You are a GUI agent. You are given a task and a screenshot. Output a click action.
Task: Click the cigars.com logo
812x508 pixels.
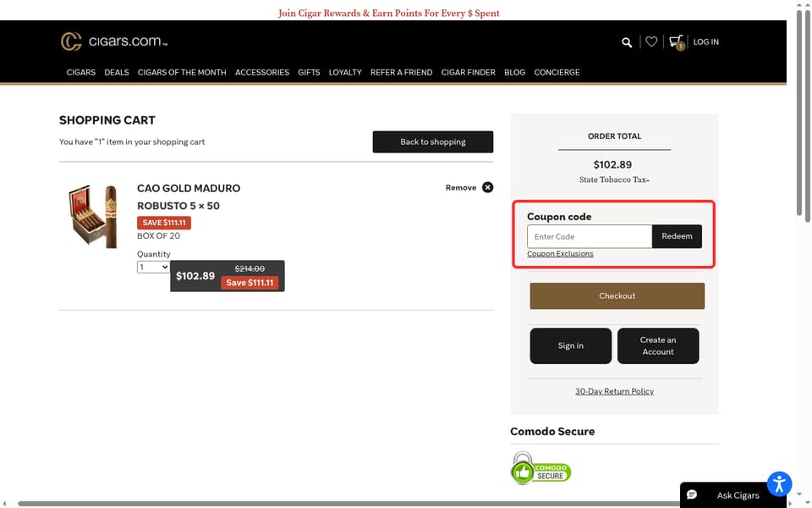pyautogui.click(x=114, y=41)
